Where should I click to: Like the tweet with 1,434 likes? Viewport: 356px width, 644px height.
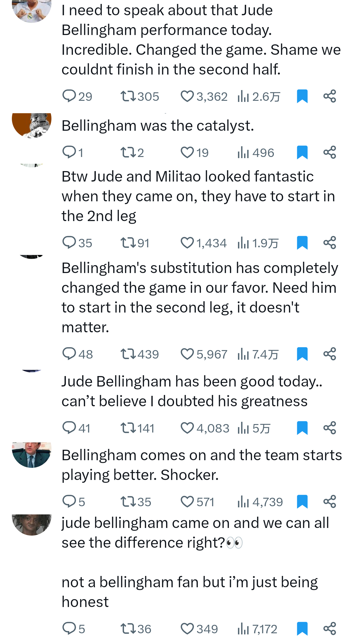(187, 243)
